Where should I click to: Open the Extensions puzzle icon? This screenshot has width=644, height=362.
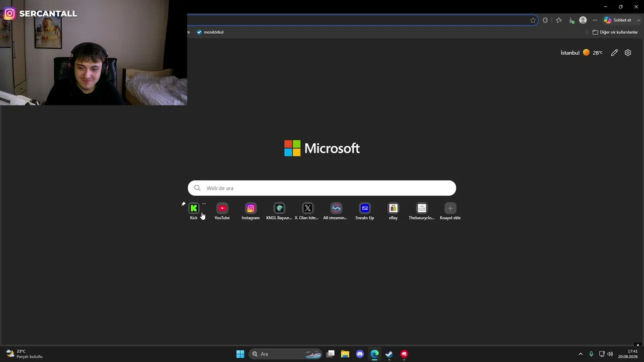[x=545, y=20]
